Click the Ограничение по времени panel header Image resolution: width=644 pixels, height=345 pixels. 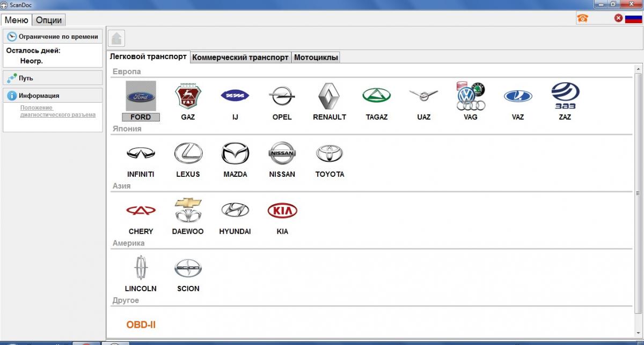pos(53,37)
